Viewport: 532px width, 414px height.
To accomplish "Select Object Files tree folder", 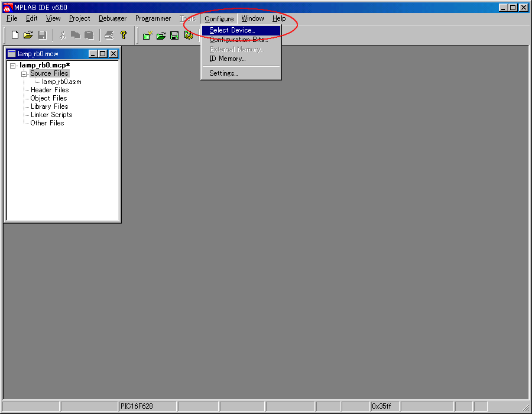I will pos(48,98).
